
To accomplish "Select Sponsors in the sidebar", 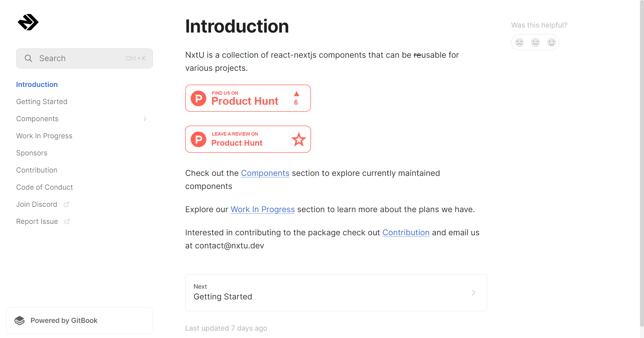I will coord(32,153).
